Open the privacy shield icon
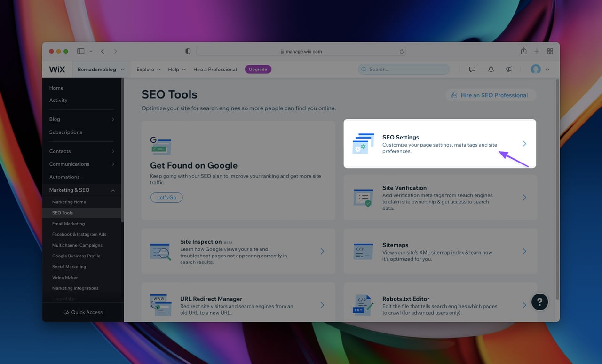 (x=188, y=51)
